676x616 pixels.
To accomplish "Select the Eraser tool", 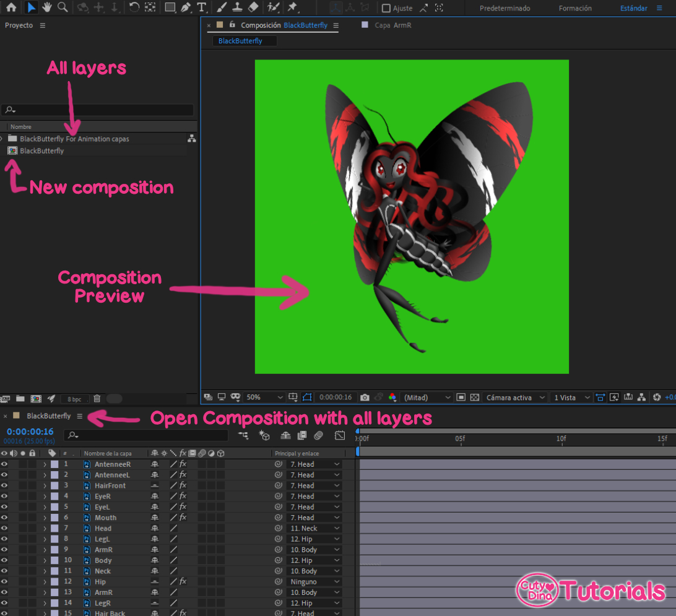I will point(253,7).
